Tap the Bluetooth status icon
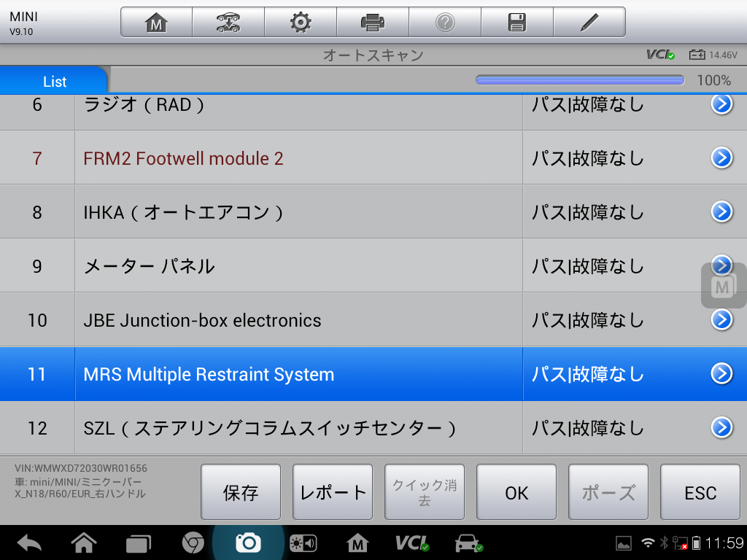 [x=664, y=542]
